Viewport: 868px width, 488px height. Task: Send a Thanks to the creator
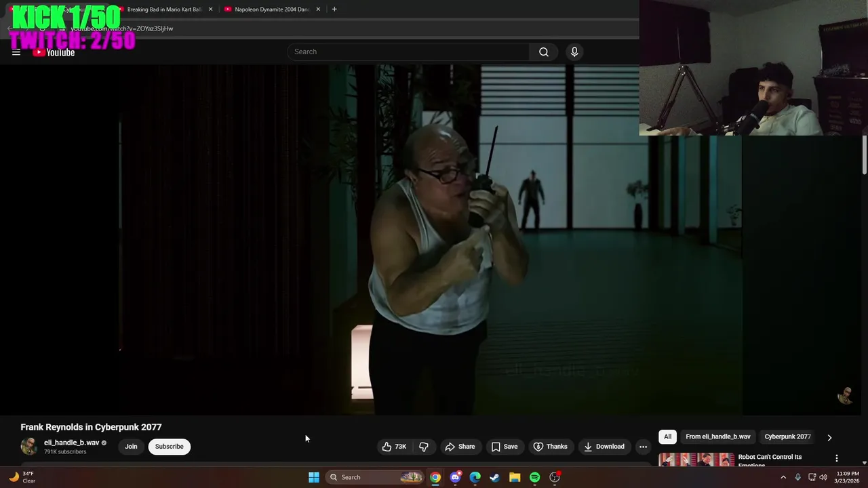550,447
